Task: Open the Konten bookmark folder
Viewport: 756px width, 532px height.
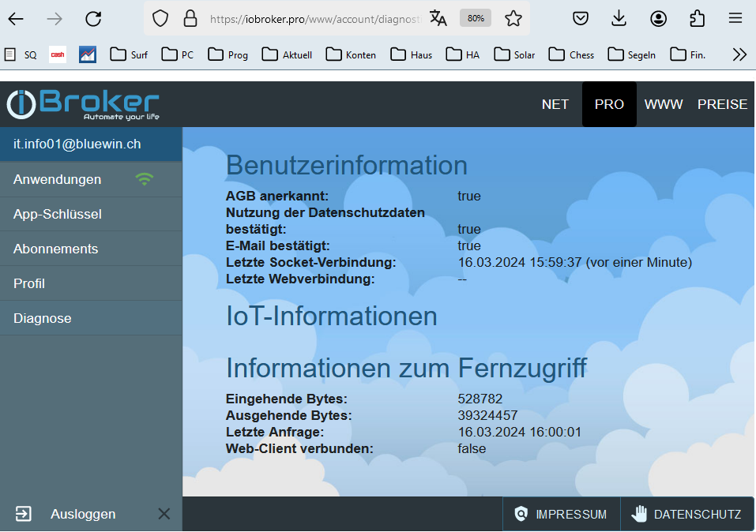Action: coord(351,54)
